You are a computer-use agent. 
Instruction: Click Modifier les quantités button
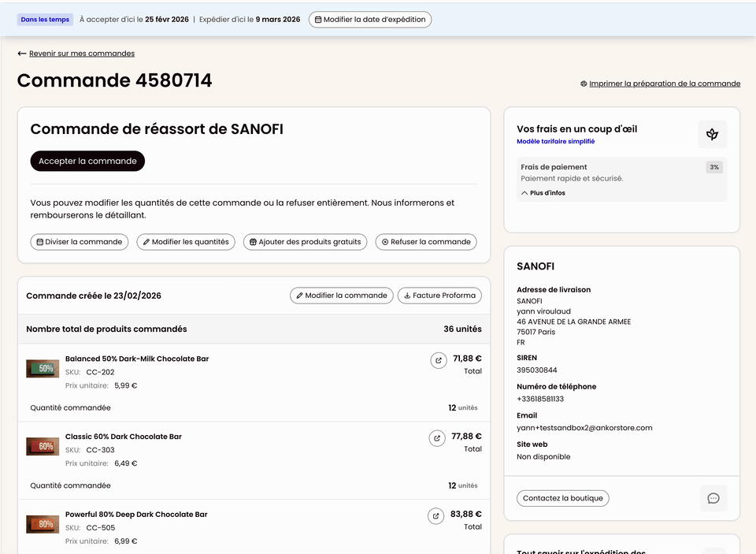click(186, 242)
